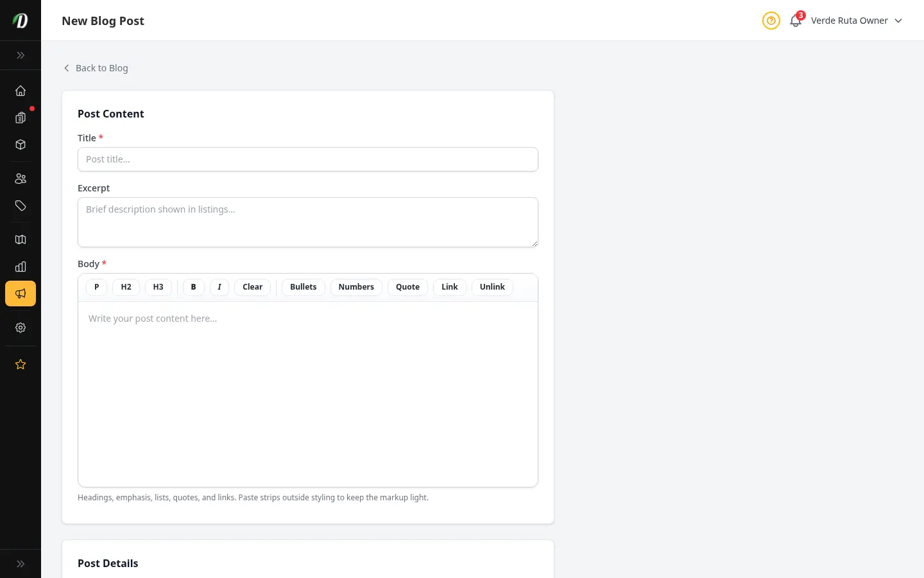Toggle italic with the I button
The height and width of the screenshot is (578, 924).
click(x=219, y=287)
